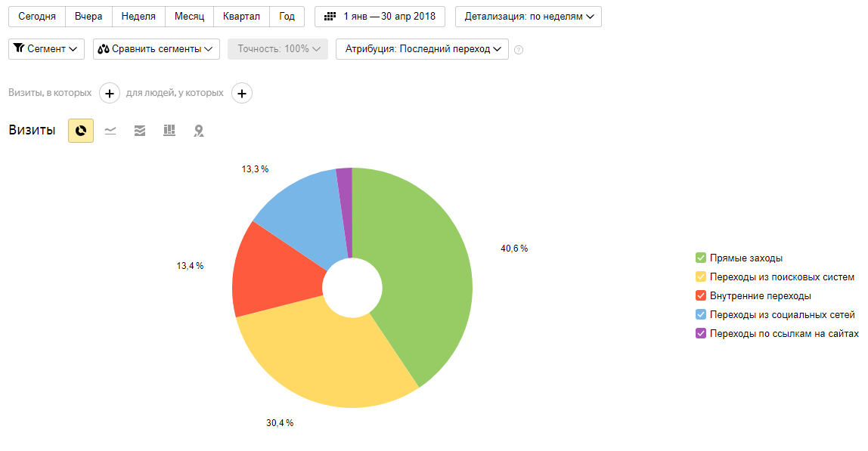
Task: Click the 13,4 % pie label
Action: tap(190, 266)
